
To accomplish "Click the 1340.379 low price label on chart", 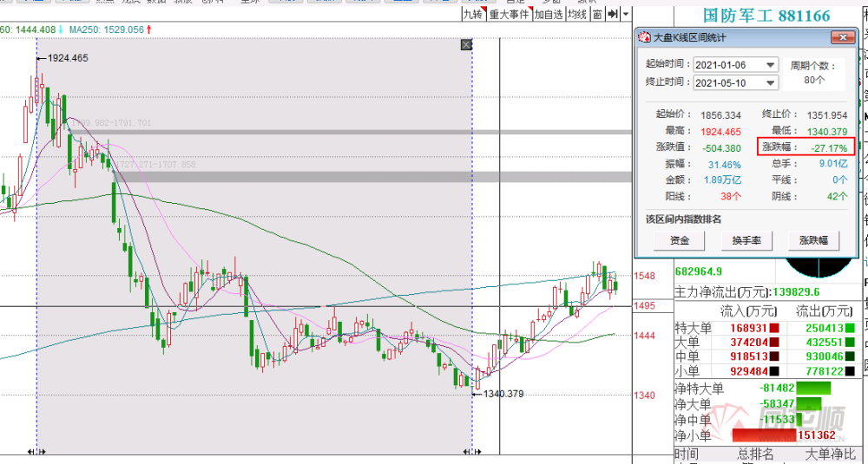I will coord(503,394).
